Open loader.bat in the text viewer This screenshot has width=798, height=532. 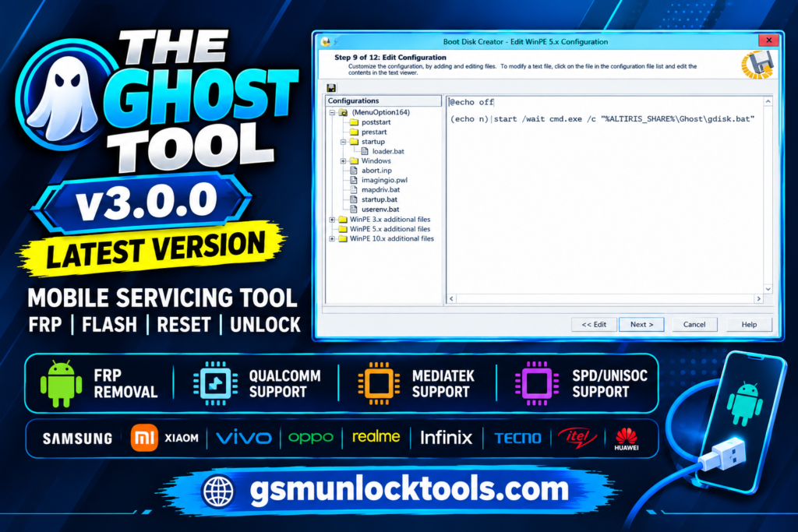tap(388, 151)
